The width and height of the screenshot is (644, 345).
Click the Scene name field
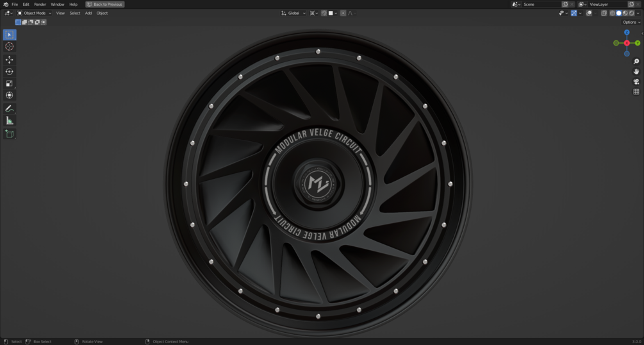(x=541, y=4)
